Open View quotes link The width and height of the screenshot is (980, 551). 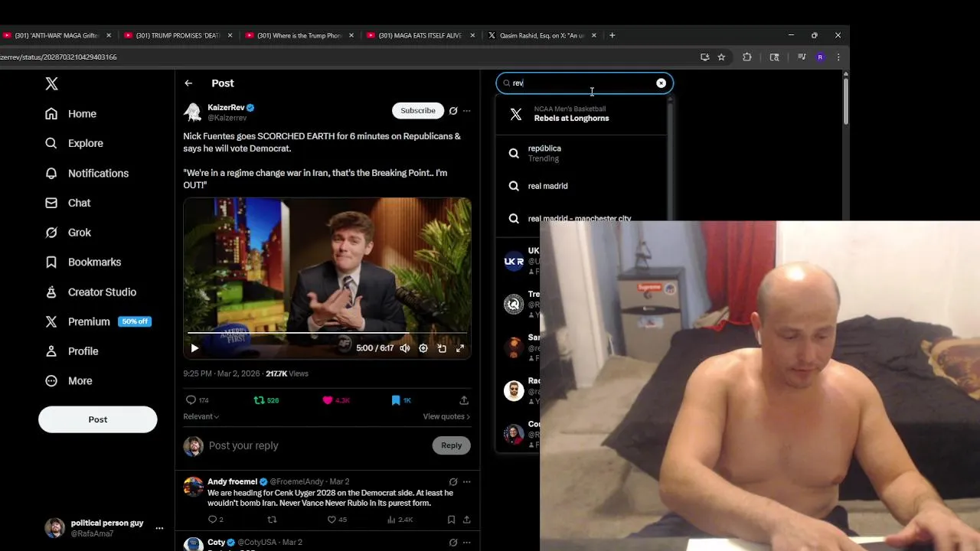pyautogui.click(x=446, y=416)
